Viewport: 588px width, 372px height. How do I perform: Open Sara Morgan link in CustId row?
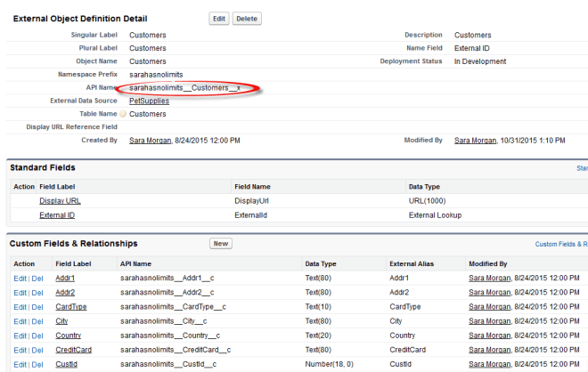489,364
